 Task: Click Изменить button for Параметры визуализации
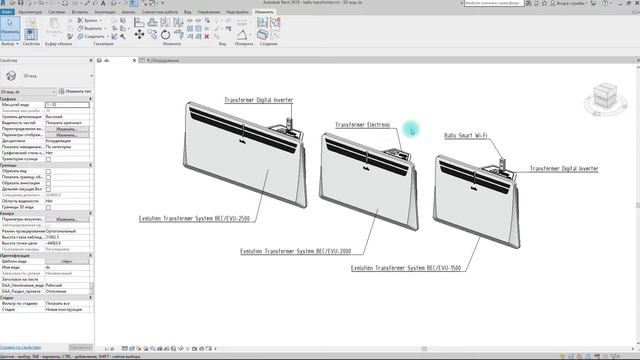(x=67, y=219)
